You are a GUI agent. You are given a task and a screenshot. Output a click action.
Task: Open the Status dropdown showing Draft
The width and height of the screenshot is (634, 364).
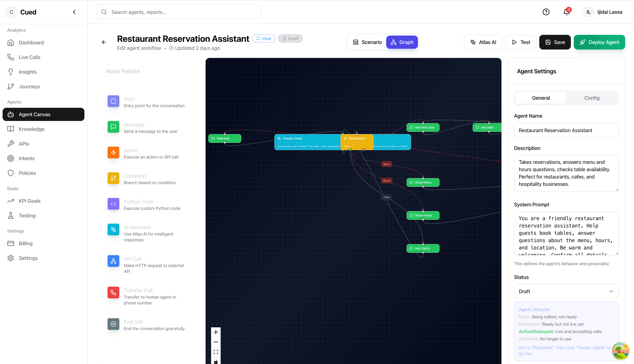point(566,291)
